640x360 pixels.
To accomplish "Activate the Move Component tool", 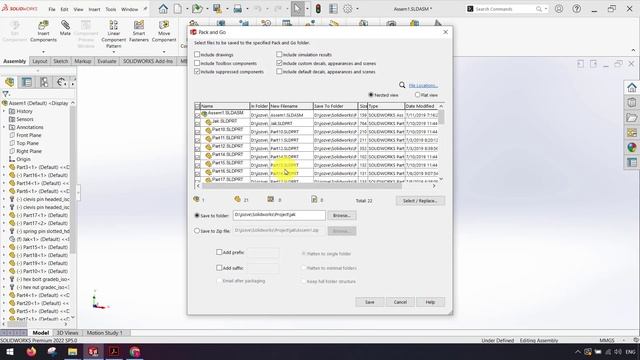I will click(164, 31).
